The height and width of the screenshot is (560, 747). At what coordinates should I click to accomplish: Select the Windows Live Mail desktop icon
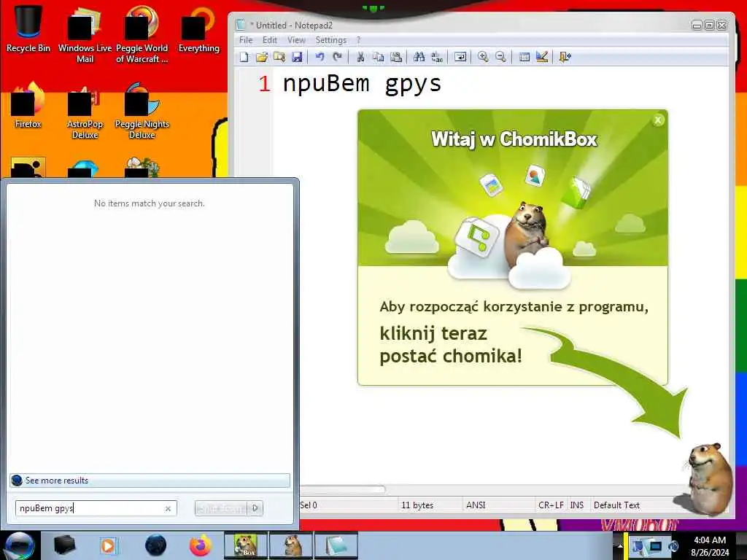pos(85,34)
